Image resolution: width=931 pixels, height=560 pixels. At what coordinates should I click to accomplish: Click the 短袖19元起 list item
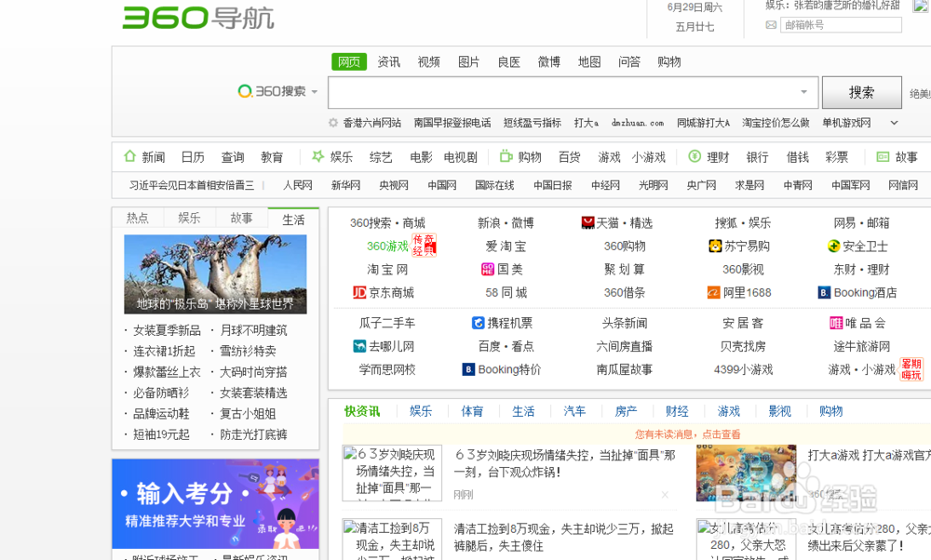[161, 434]
